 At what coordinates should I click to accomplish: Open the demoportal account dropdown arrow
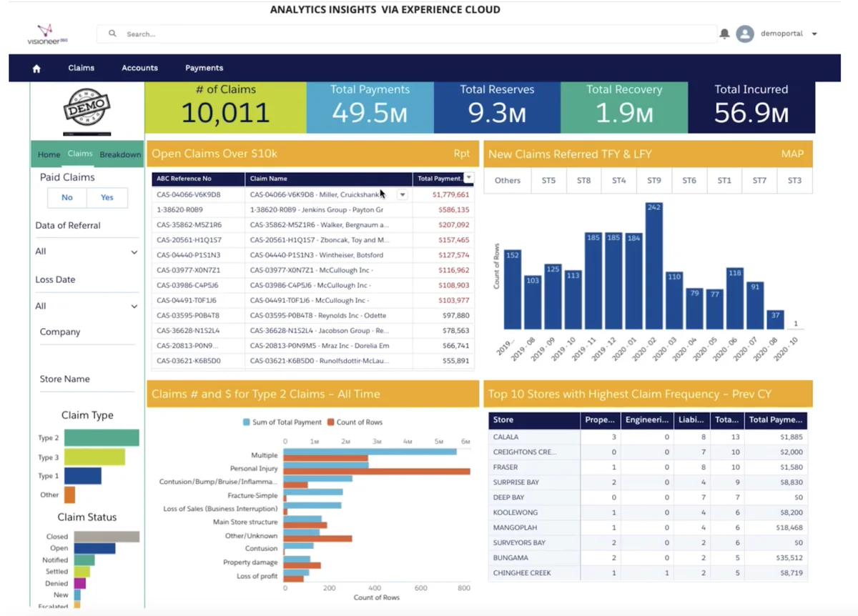[x=814, y=34]
